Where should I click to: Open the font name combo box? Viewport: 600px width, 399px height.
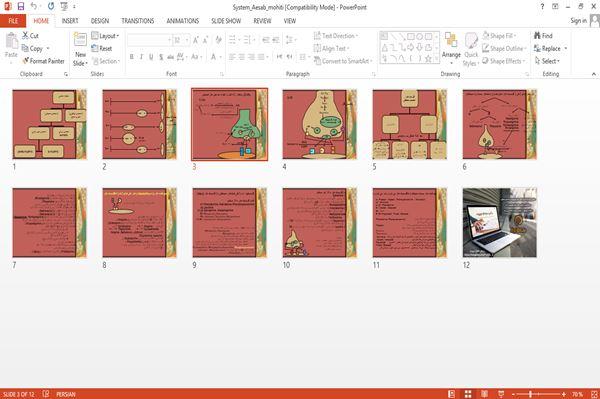(149, 40)
